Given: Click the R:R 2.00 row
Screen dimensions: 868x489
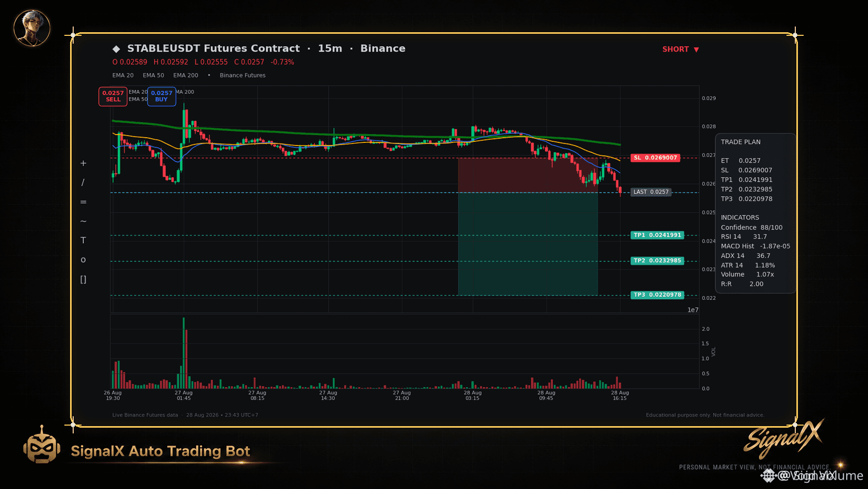Looking at the screenshot, I should point(742,284).
